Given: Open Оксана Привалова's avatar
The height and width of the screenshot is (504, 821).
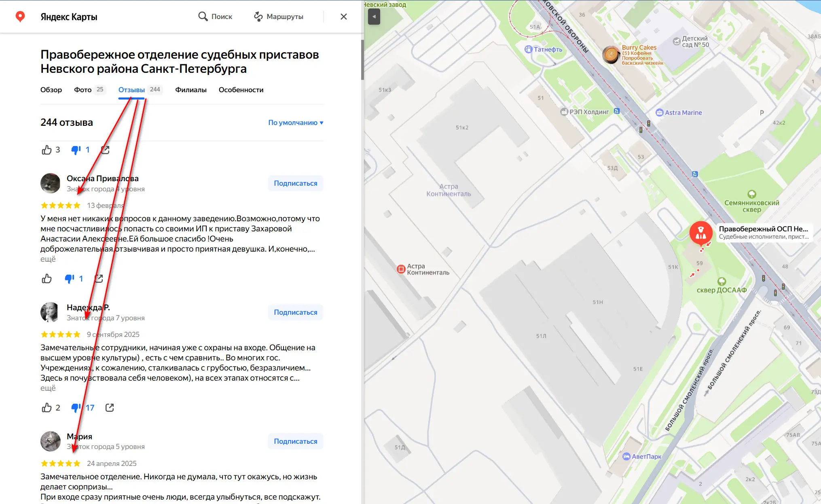Looking at the screenshot, I should (x=51, y=183).
